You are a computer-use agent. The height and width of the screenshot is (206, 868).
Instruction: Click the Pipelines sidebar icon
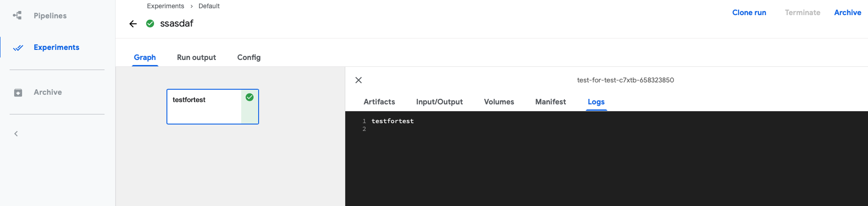pyautogui.click(x=17, y=16)
